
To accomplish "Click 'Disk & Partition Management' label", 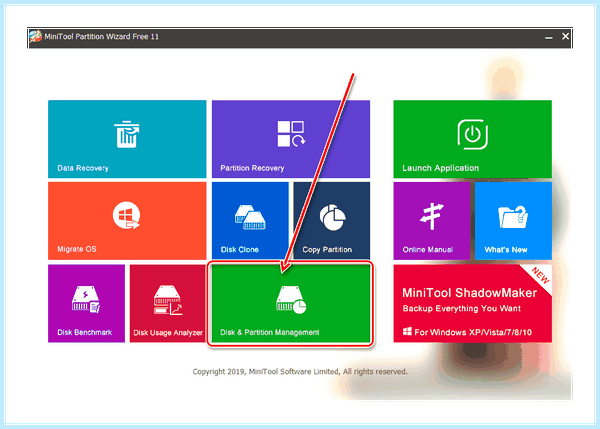I will click(270, 332).
